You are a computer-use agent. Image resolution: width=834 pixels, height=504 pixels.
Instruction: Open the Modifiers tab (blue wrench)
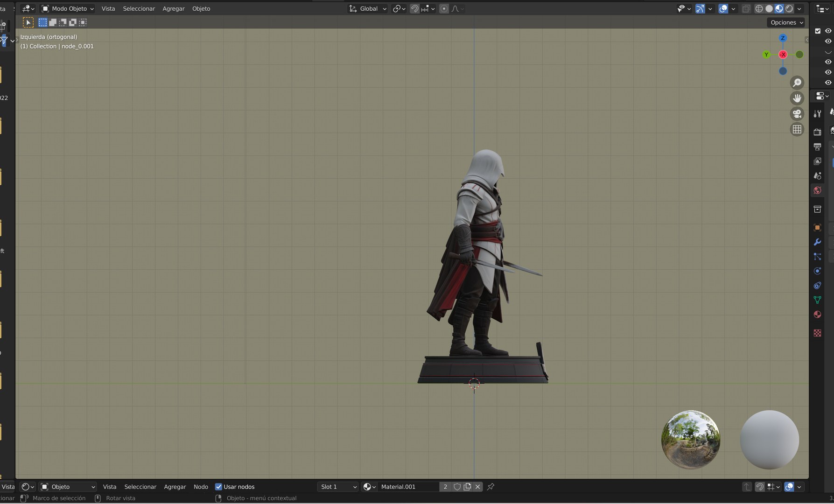pos(817,242)
